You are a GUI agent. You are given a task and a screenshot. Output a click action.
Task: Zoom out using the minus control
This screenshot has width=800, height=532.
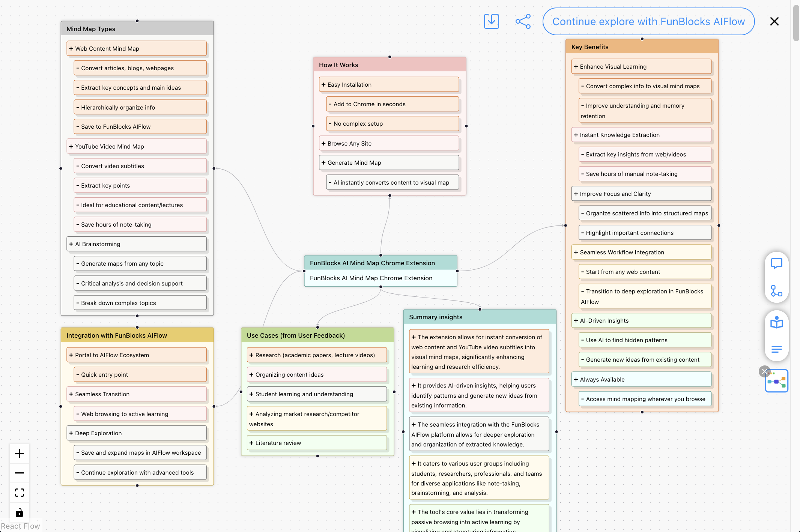[19, 473]
